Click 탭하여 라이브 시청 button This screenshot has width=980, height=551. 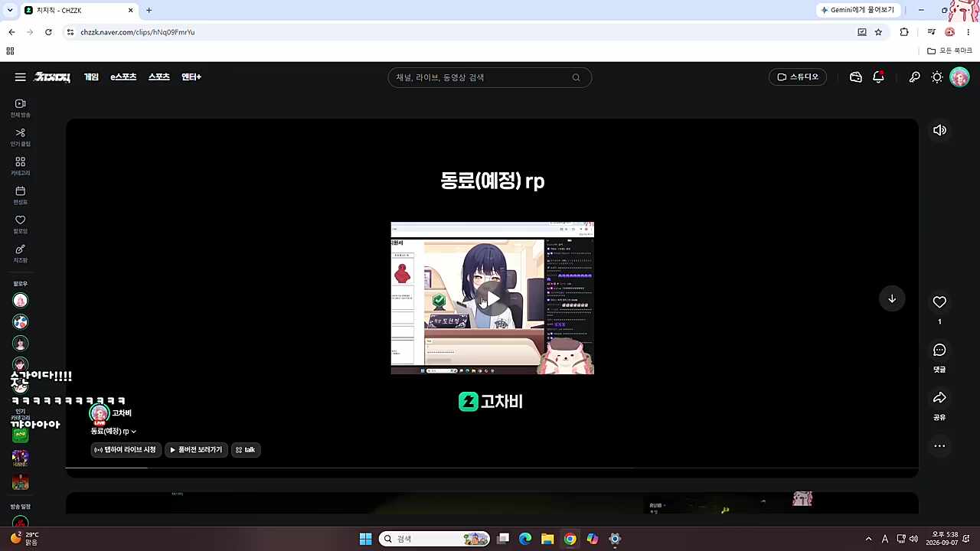point(126,450)
